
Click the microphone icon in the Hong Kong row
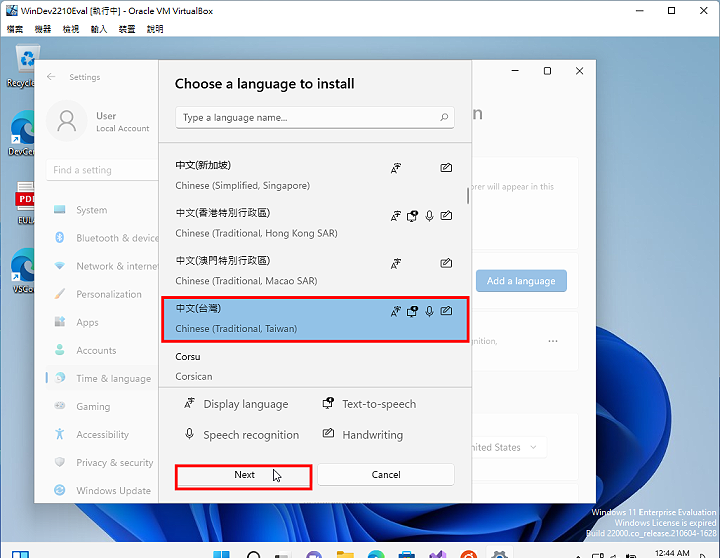tap(430, 216)
